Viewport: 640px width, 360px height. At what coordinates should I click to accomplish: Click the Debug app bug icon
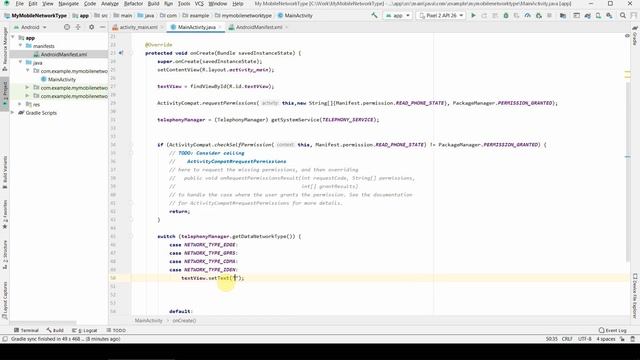506,16
